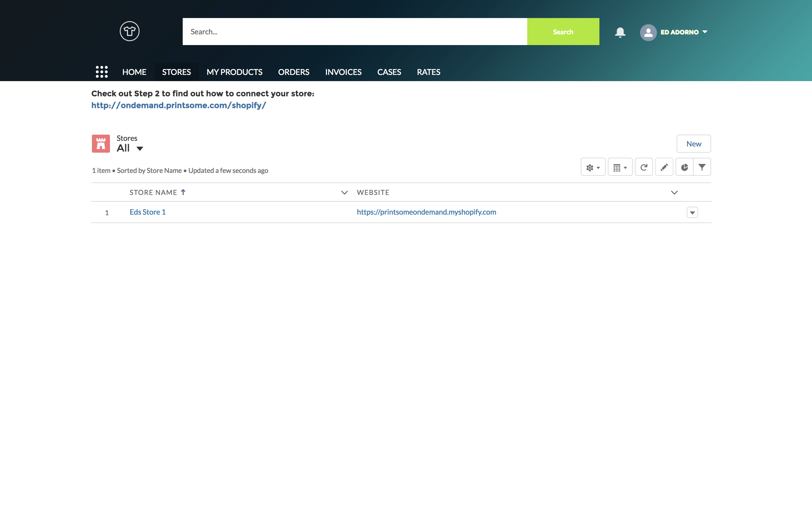
Task: Refresh the stores list
Action: (x=644, y=167)
